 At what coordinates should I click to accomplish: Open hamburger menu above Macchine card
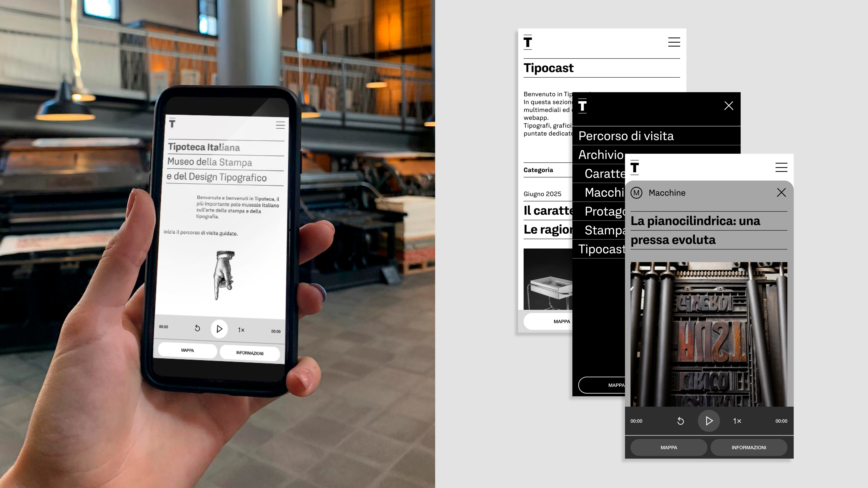(x=781, y=167)
